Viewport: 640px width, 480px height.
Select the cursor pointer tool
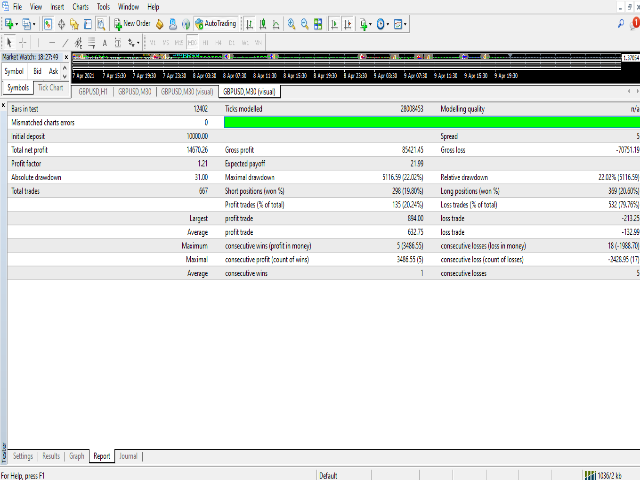click(9, 42)
